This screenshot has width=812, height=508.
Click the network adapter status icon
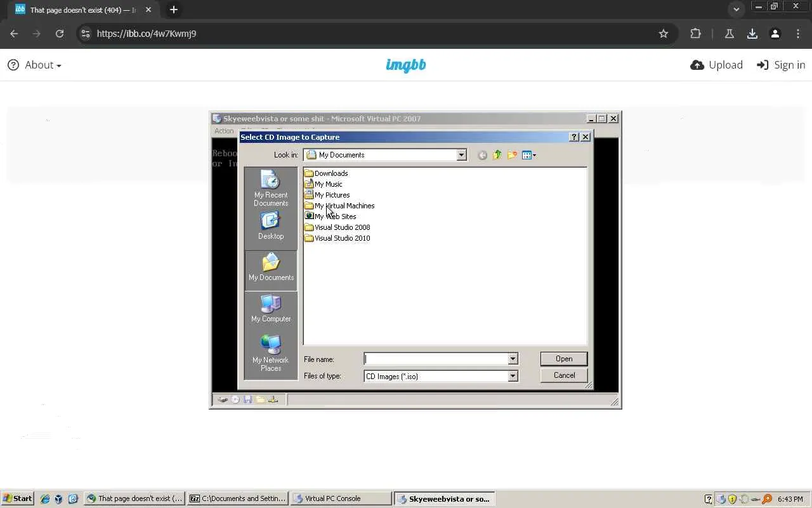pos(273,399)
